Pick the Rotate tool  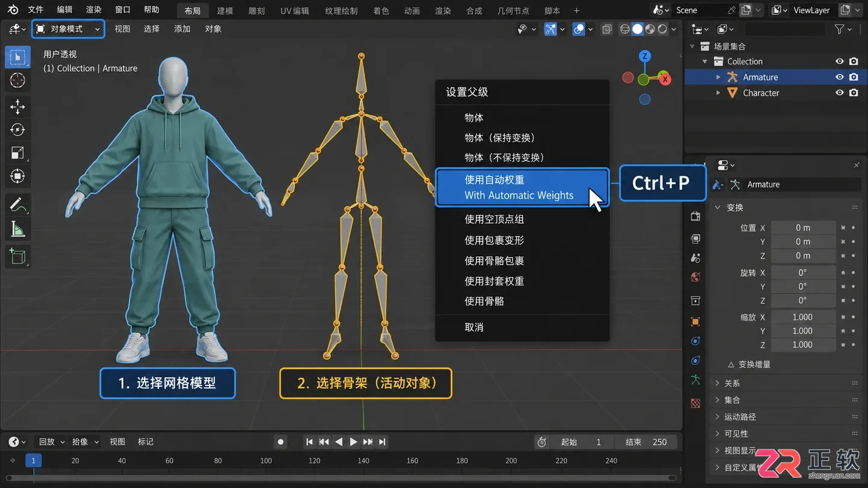[17, 130]
